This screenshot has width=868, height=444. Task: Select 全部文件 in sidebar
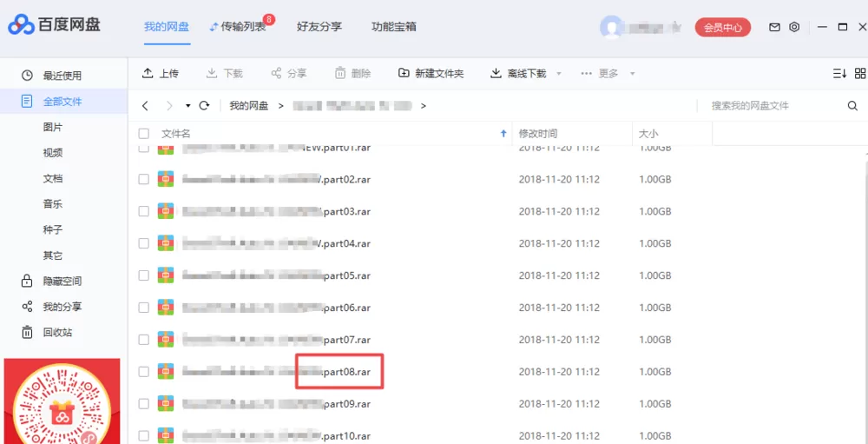point(62,102)
